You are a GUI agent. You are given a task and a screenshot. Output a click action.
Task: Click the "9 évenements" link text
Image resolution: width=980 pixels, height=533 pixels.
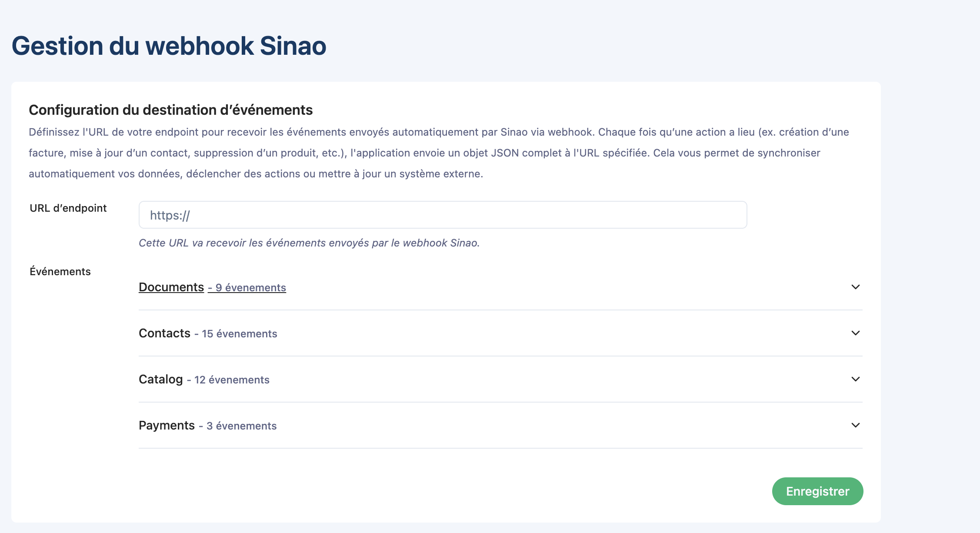pos(250,288)
